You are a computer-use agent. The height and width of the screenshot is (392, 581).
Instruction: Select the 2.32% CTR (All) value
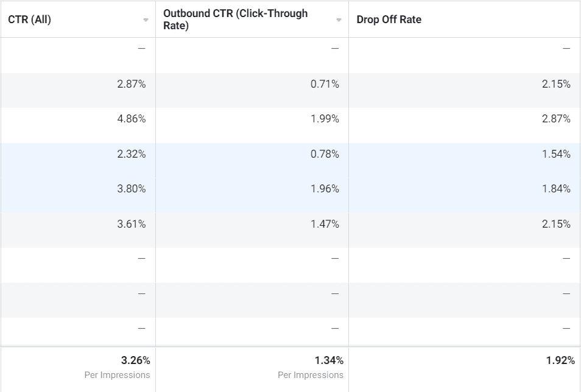click(132, 154)
